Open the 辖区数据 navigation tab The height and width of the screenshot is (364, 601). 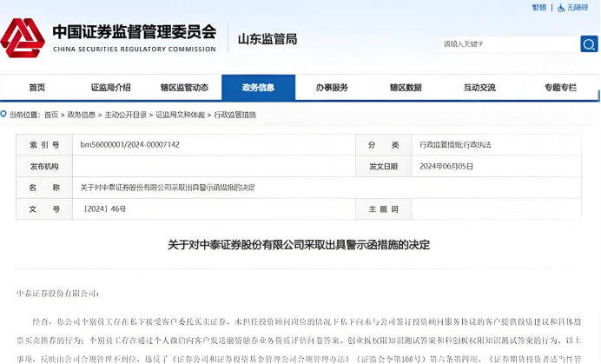(x=406, y=88)
